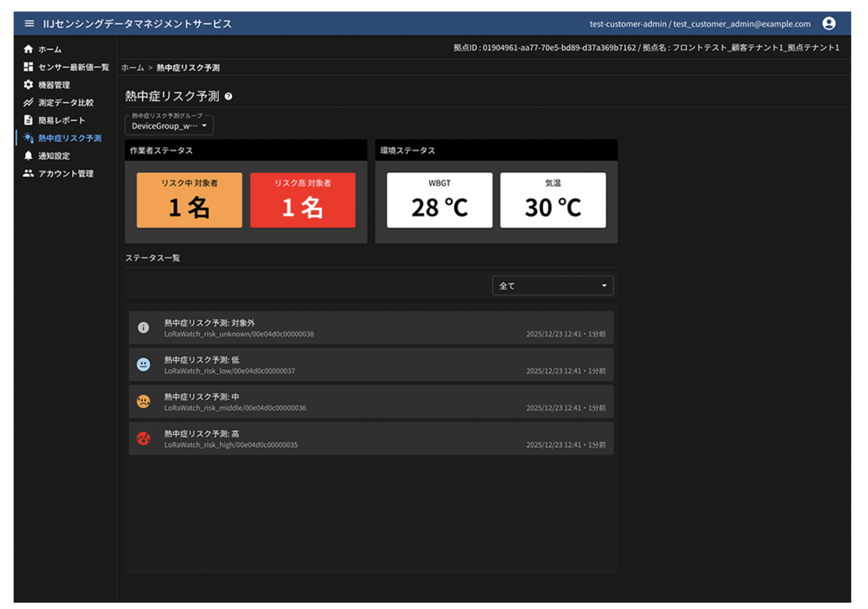Expand the 全て status filter dropdown

552,286
